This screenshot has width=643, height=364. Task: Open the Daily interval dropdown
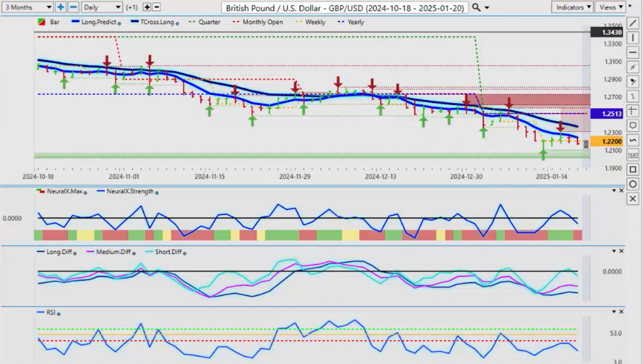[x=102, y=7]
